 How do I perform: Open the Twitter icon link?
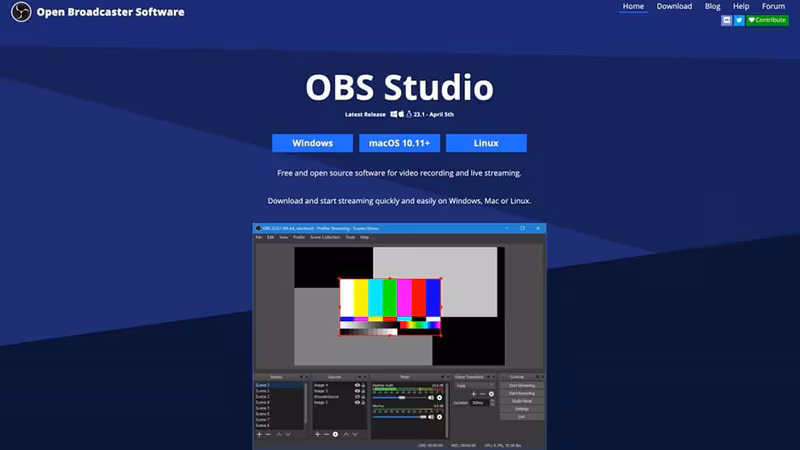(x=739, y=20)
